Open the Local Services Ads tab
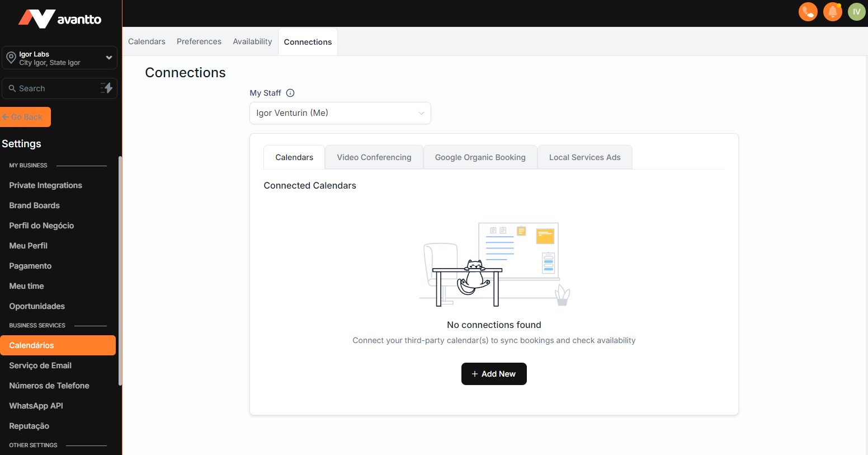Viewport: 868px width, 455px height. coord(584,157)
